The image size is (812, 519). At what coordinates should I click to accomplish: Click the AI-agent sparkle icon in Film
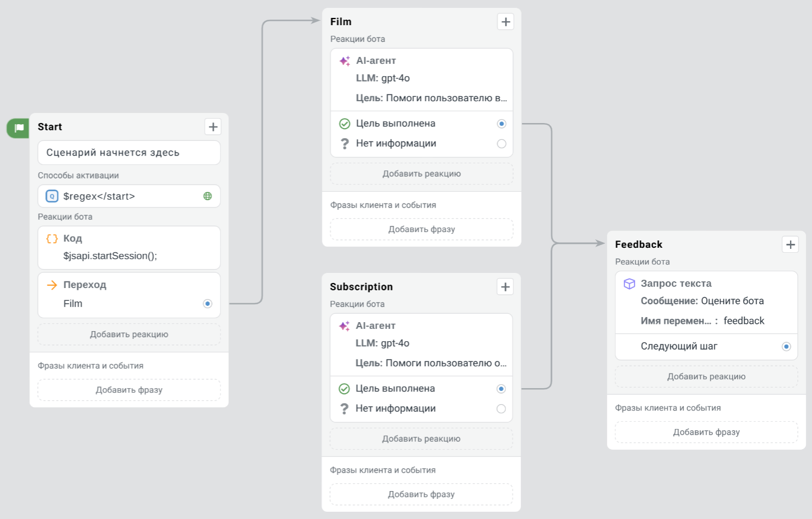345,61
